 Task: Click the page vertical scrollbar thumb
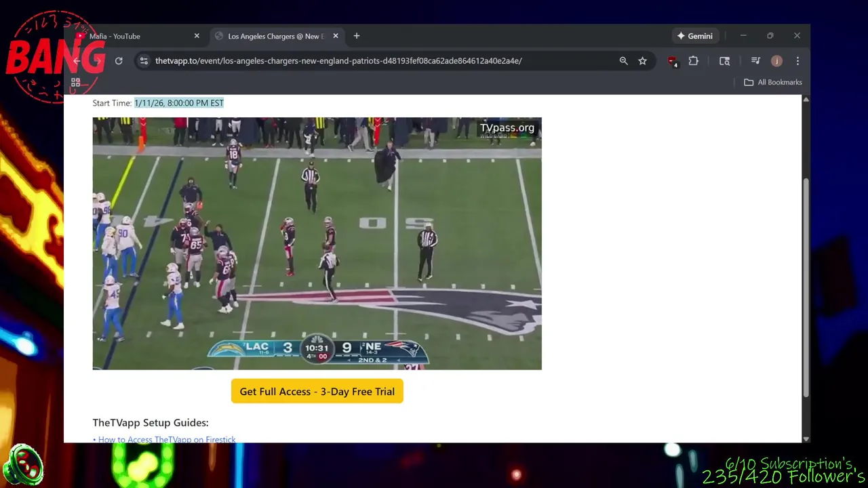pos(806,287)
